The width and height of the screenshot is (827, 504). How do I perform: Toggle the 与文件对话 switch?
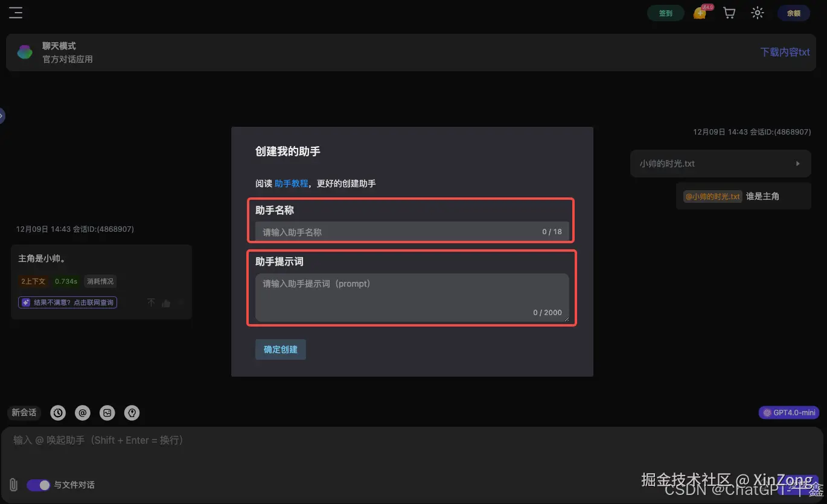click(x=38, y=485)
